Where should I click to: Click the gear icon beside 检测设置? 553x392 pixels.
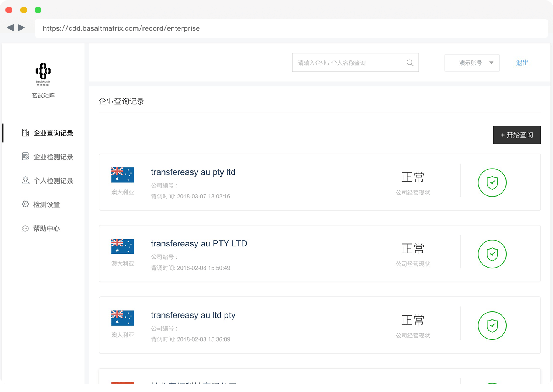[25, 204]
